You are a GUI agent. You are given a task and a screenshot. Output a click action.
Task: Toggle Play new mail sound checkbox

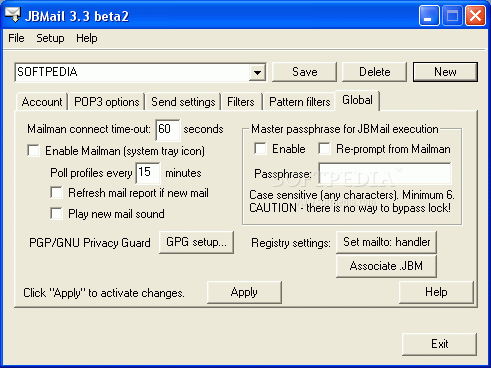[x=56, y=213]
